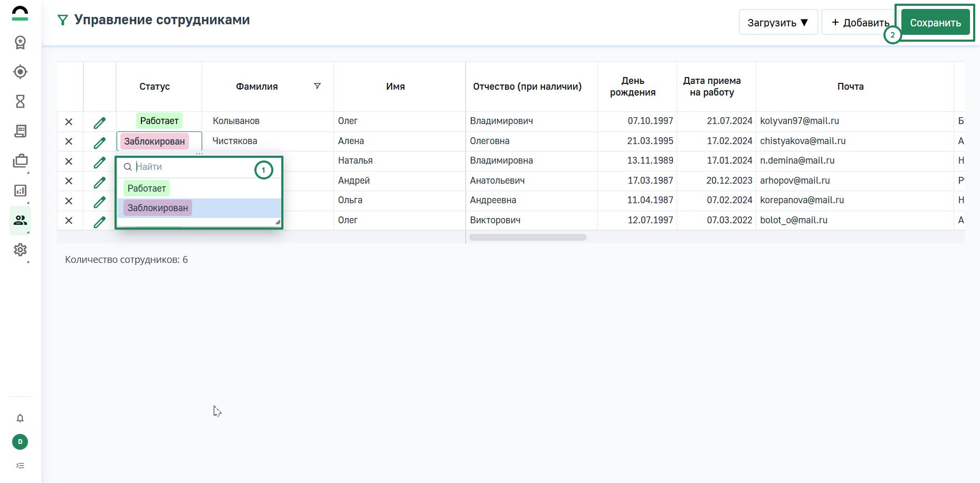This screenshot has width=980, height=483.
Task: Open the award badge section in sidebar
Action: click(x=20, y=42)
